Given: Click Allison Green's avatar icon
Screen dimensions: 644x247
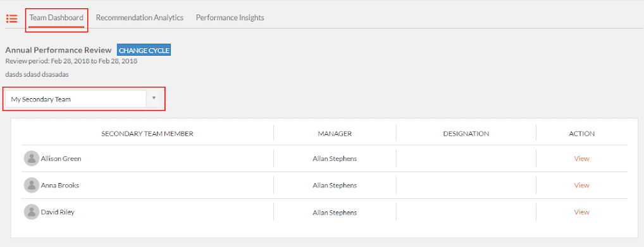Looking at the screenshot, I should [32, 158].
